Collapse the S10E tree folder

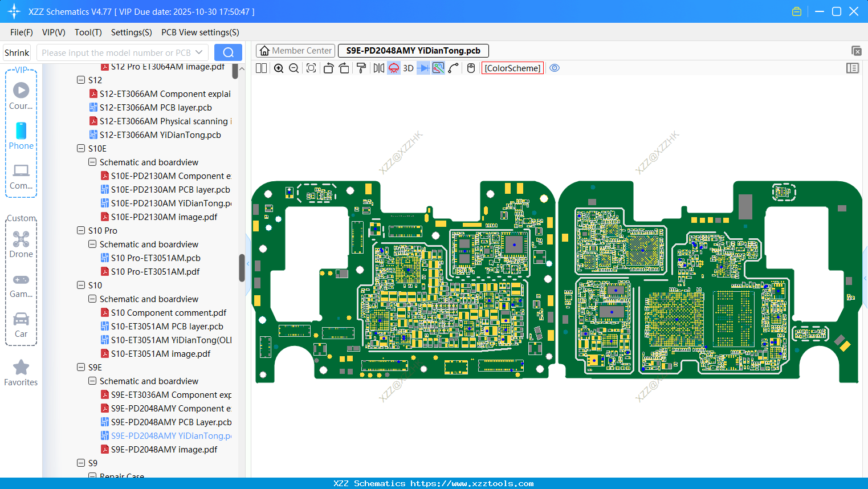pos(81,148)
